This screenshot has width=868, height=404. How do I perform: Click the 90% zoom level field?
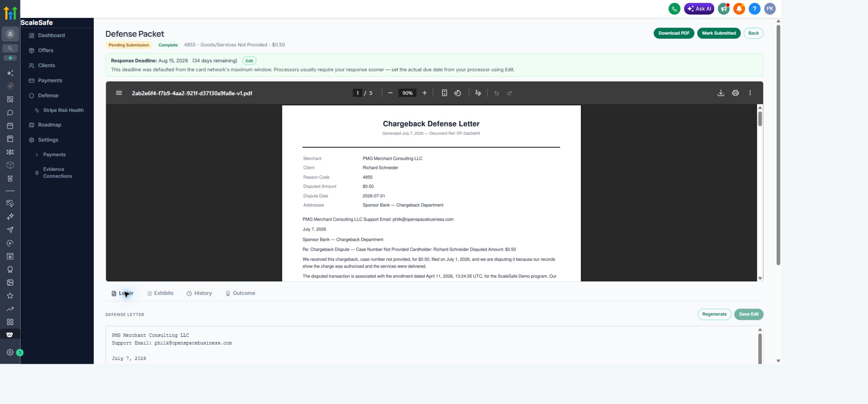[407, 93]
